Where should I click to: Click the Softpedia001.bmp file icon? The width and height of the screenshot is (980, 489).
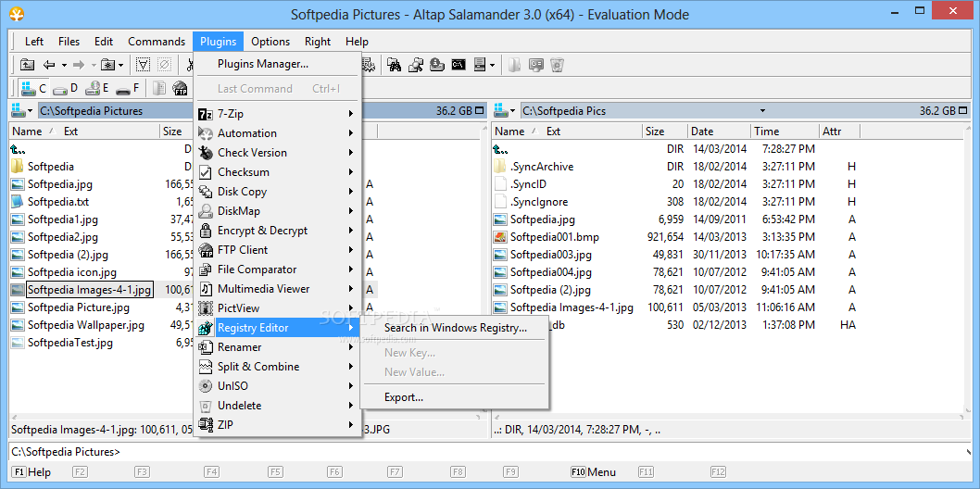tap(500, 237)
